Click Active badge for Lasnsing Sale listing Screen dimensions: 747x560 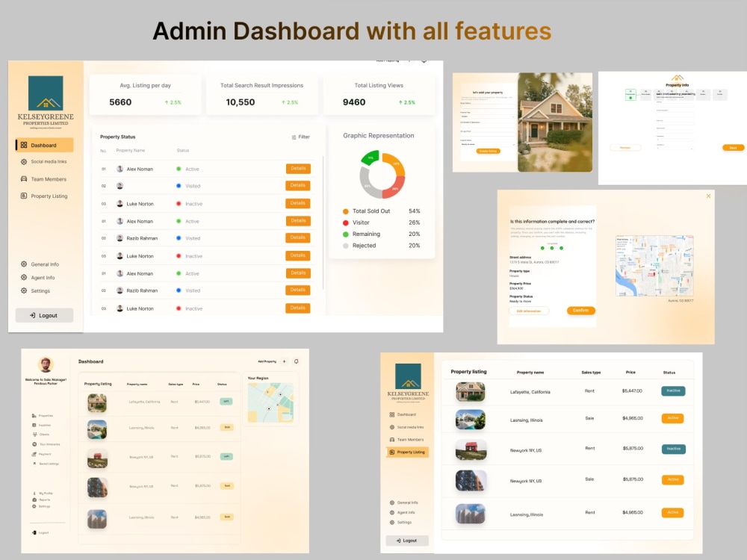pos(673,418)
